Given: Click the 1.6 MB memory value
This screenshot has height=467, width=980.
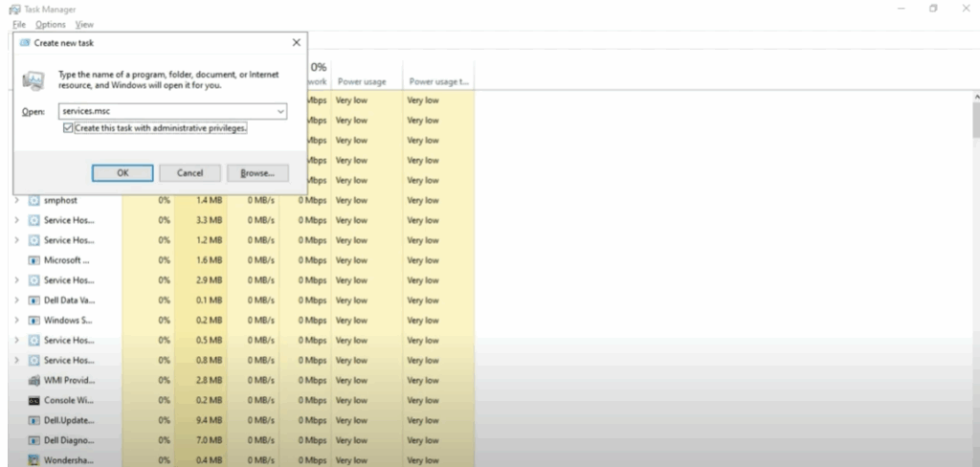Looking at the screenshot, I should coord(209,260).
